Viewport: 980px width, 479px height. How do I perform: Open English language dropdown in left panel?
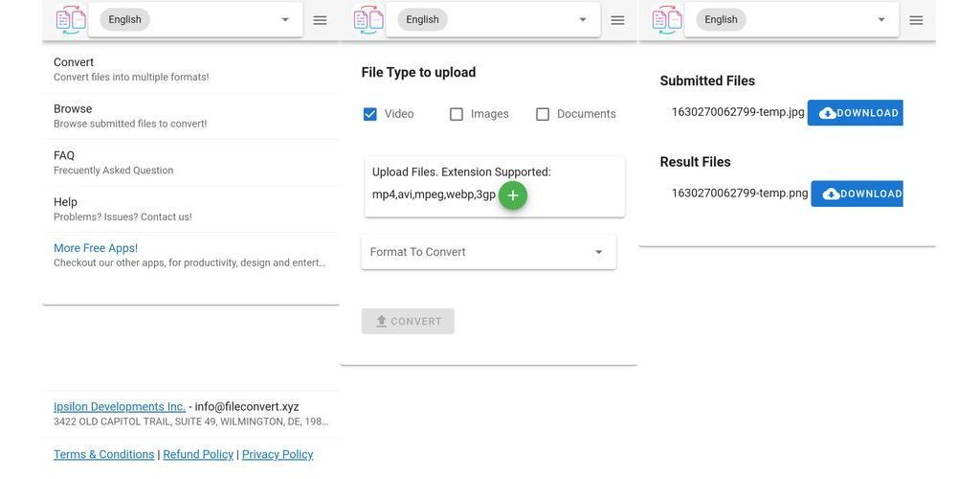pyautogui.click(x=195, y=19)
